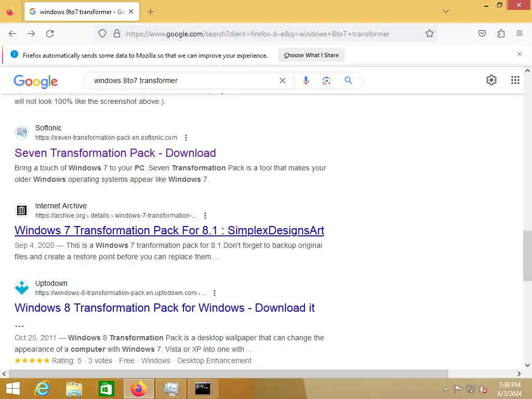Close the windows 8to7 transformer tab
Image resolution: width=532 pixels, height=399 pixels.
tap(131, 12)
